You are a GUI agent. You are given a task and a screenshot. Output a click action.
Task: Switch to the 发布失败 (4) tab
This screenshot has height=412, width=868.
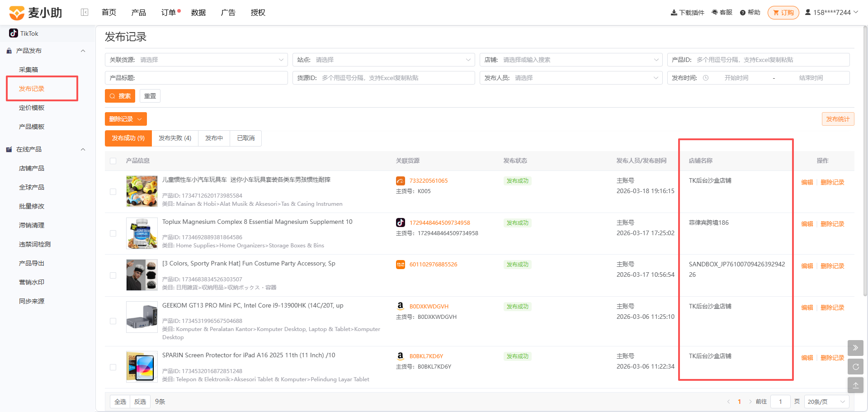tap(175, 138)
